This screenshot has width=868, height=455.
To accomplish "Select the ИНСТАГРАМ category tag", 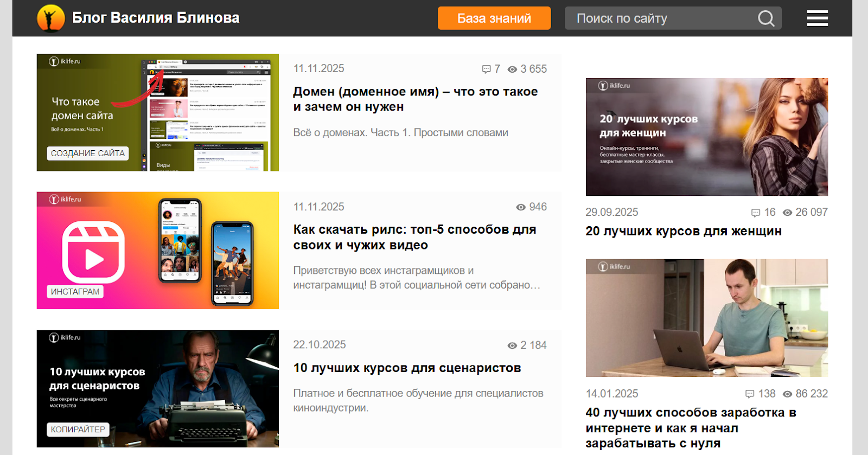I will (75, 292).
